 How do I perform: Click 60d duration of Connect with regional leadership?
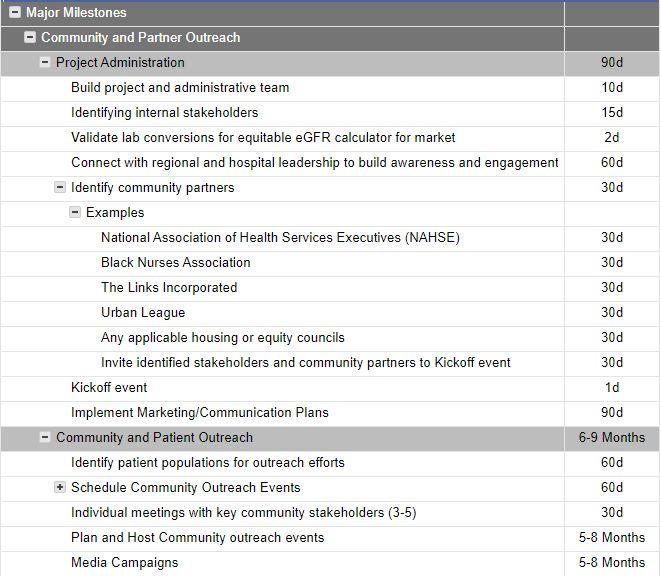pyautogui.click(x=612, y=162)
